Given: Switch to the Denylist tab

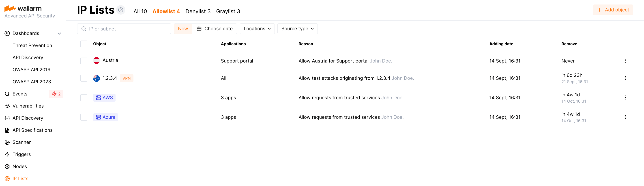Looking at the screenshot, I should click(x=198, y=11).
